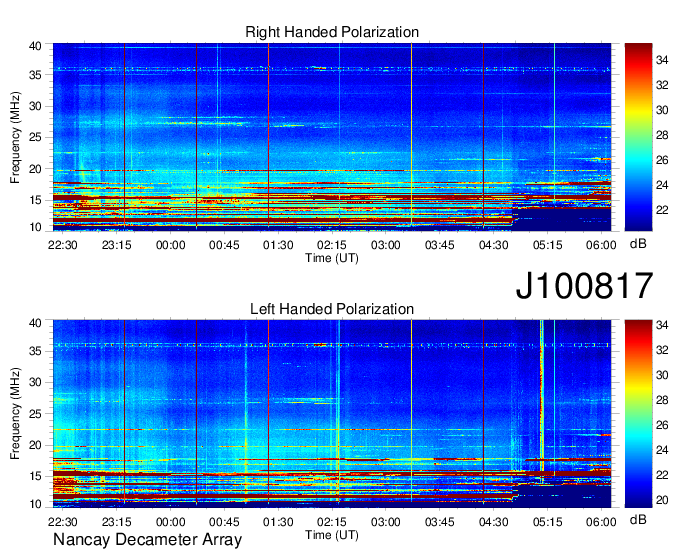
Task: Click the "Time (UT)" label under Right Handed plot
Action: (332, 258)
